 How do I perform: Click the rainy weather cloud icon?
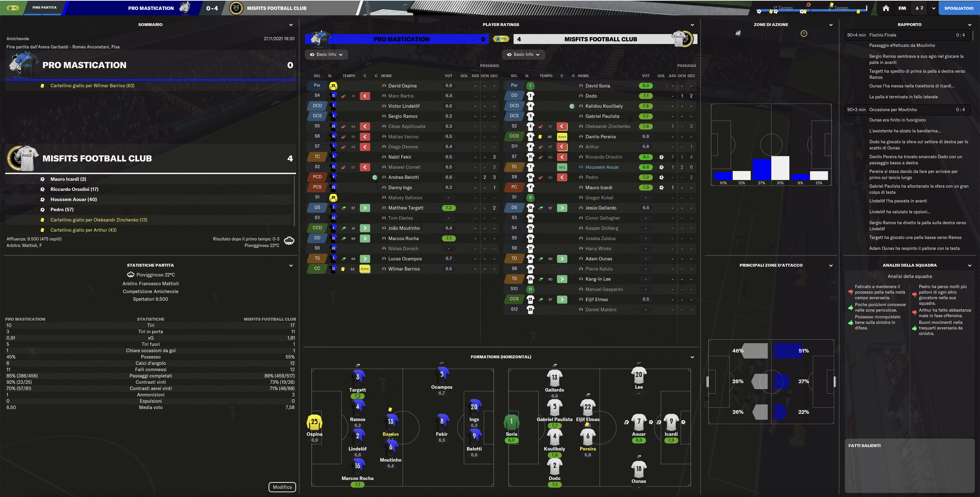click(289, 241)
